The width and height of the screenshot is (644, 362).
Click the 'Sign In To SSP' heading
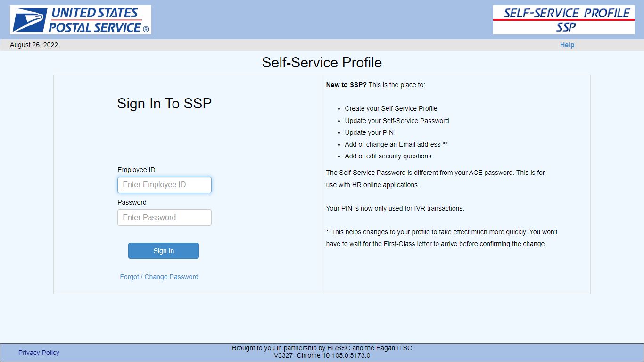point(165,104)
